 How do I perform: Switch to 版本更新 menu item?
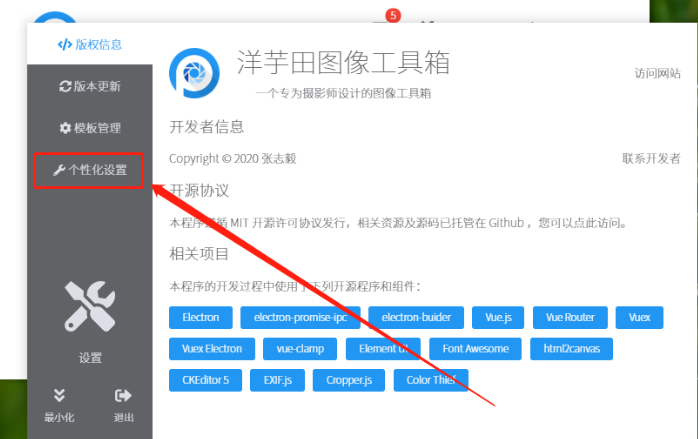point(89,86)
